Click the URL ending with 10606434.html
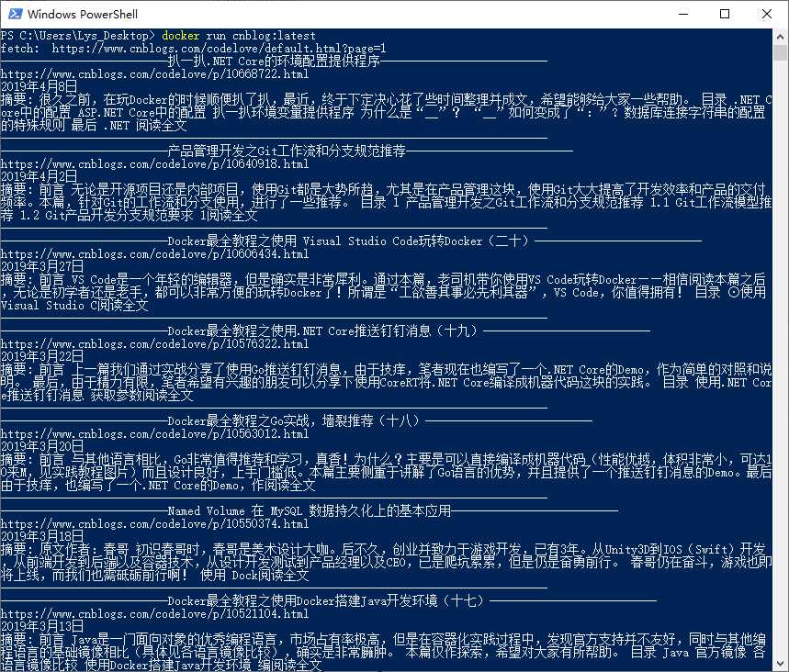 [154, 254]
